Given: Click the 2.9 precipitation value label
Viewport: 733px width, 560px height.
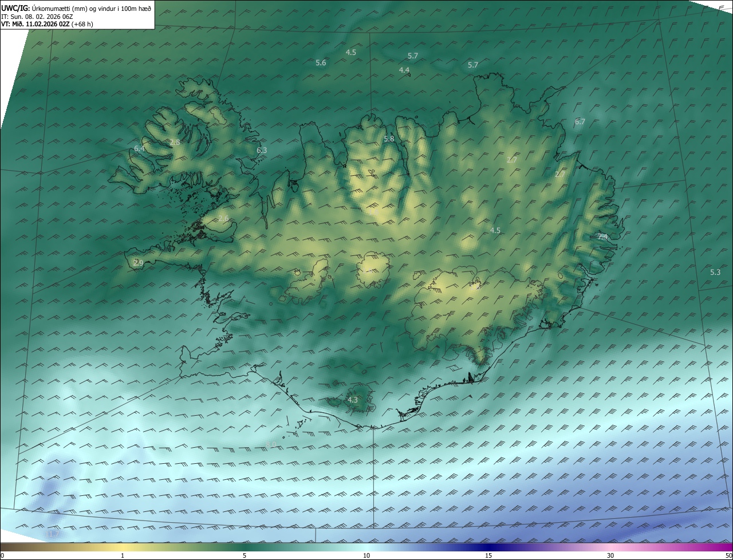Looking at the screenshot, I should (x=138, y=263).
